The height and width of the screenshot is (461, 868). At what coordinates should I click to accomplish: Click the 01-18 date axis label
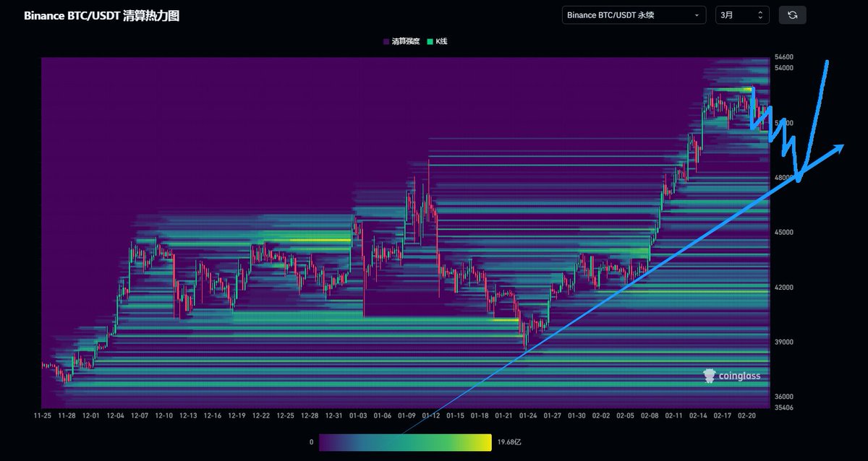[x=480, y=415]
